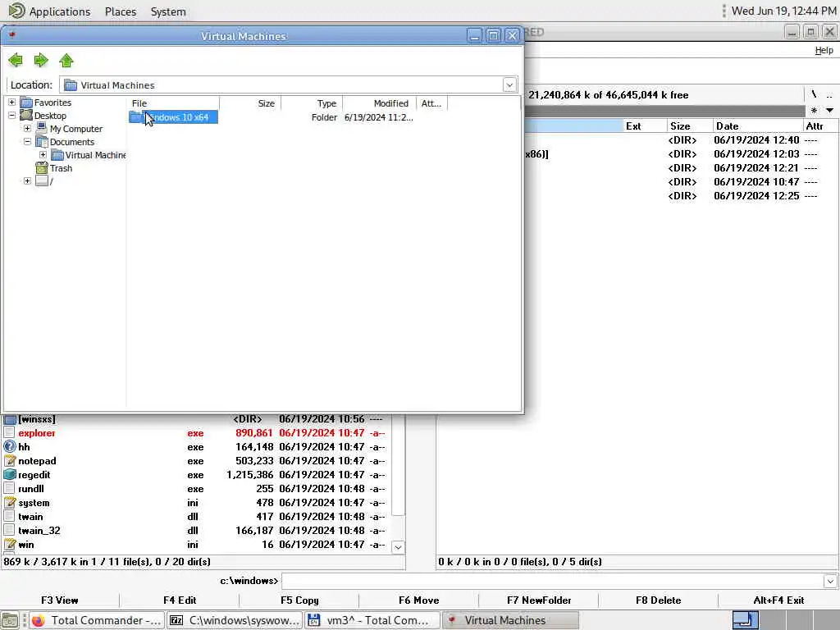This screenshot has height=630, width=840.
Task: Click the regedit cube icon
Action: (x=10, y=475)
